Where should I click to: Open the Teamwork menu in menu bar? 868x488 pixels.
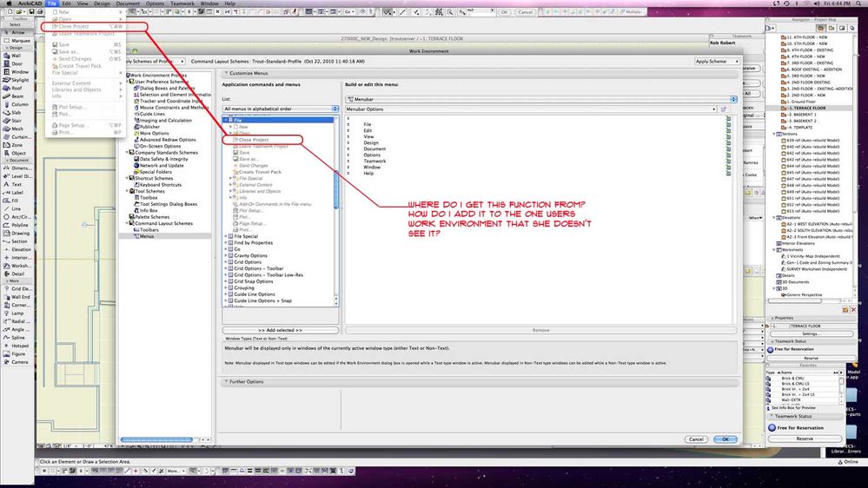click(x=182, y=3)
